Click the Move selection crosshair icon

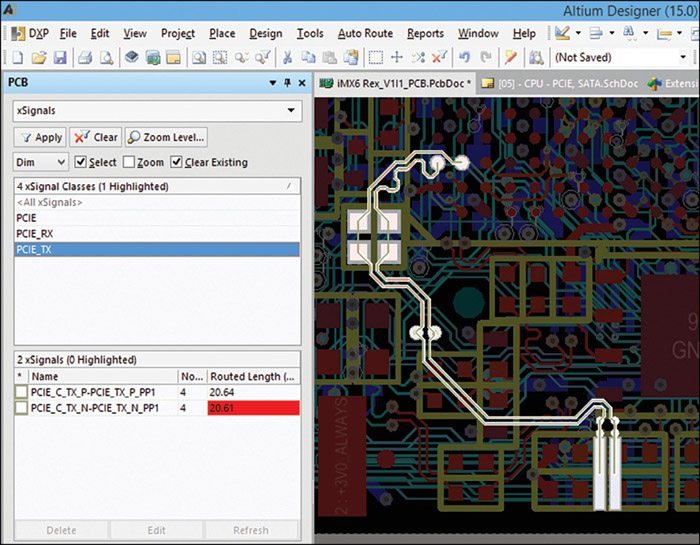396,58
